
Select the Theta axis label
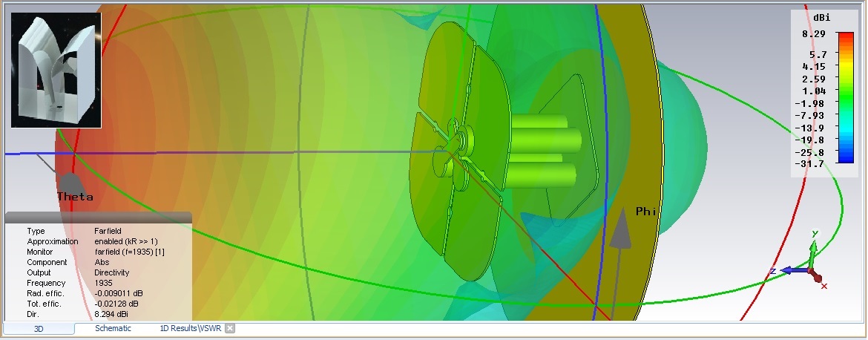[75, 197]
